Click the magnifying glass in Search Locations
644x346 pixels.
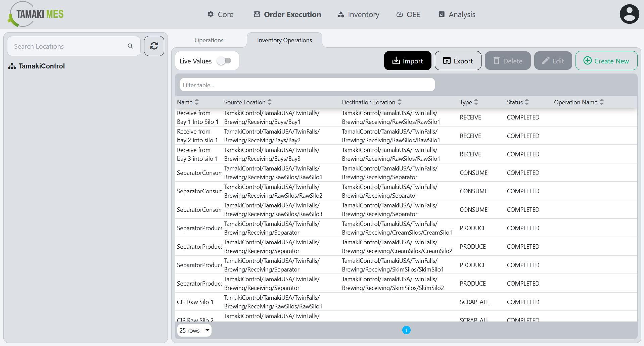click(130, 46)
